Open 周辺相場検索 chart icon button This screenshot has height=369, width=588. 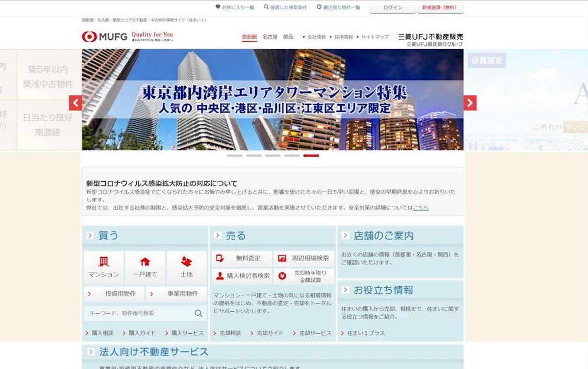click(x=304, y=258)
